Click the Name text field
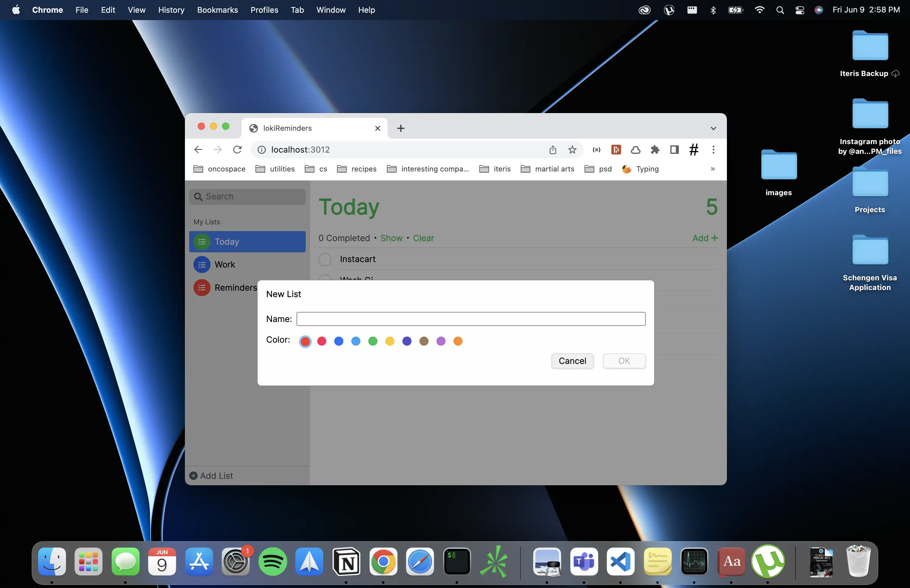Image resolution: width=910 pixels, height=588 pixels. (x=471, y=319)
